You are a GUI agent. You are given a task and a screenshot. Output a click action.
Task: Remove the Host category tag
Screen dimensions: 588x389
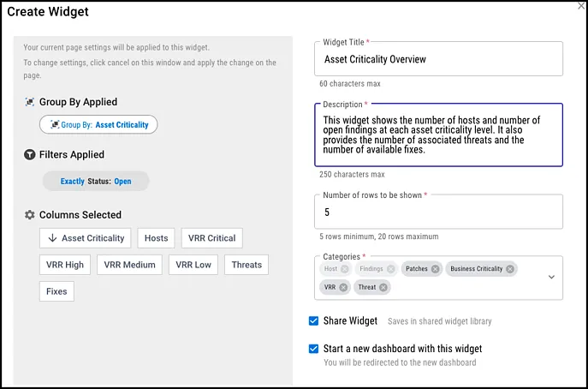point(345,269)
